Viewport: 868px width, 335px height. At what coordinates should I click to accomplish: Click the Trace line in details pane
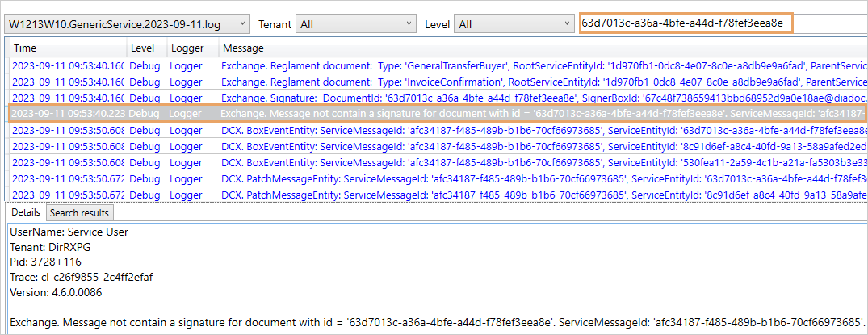(80, 278)
